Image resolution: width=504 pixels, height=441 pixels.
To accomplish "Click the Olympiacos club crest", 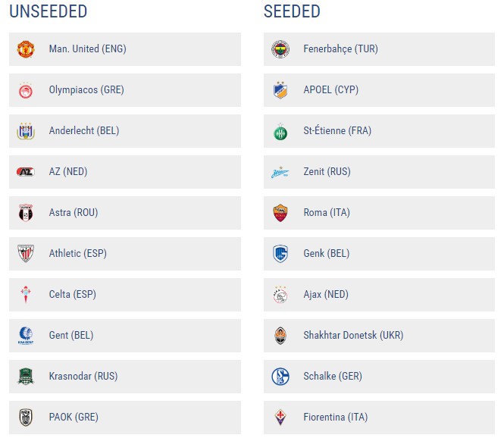I will click(x=26, y=90).
